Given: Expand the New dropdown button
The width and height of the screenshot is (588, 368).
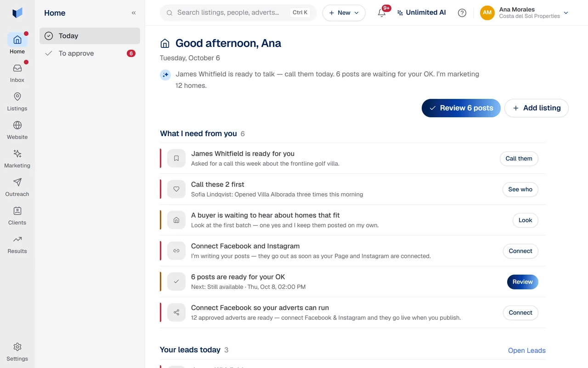Looking at the screenshot, I should [x=344, y=13].
